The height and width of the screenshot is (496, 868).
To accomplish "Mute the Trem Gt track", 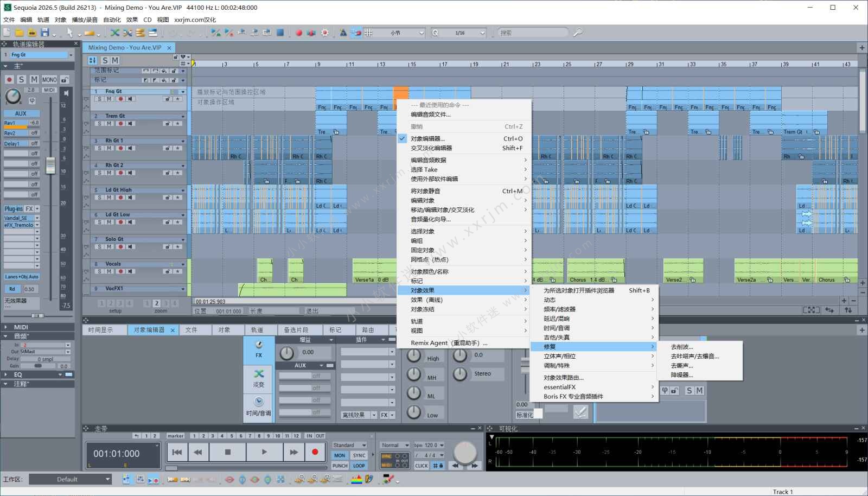I will (110, 124).
